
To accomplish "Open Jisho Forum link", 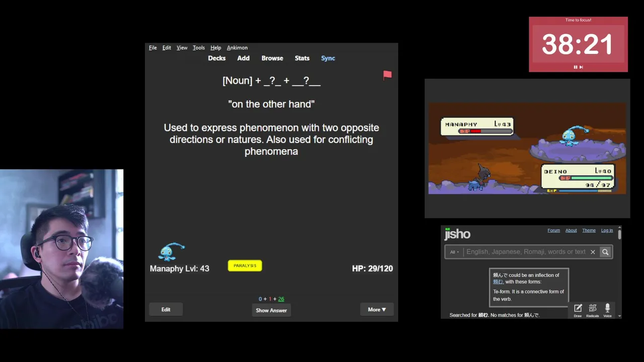I will pos(553,230).
